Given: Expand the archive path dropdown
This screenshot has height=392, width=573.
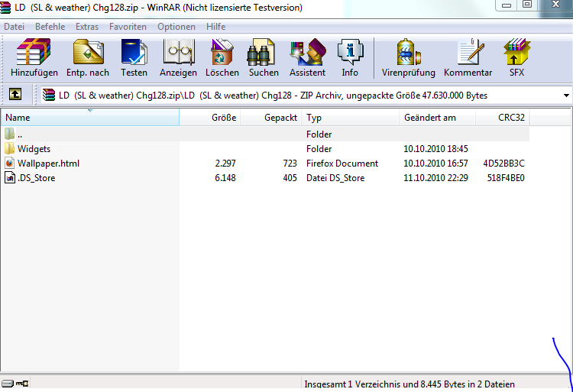Looking at the screenshot, I should click(566, 96).
